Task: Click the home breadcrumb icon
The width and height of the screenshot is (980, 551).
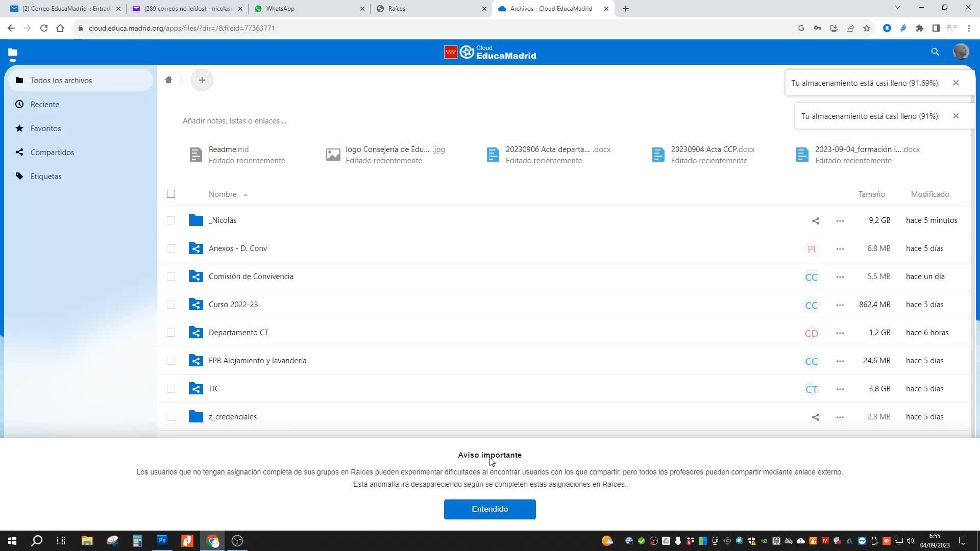Action: 168,80
